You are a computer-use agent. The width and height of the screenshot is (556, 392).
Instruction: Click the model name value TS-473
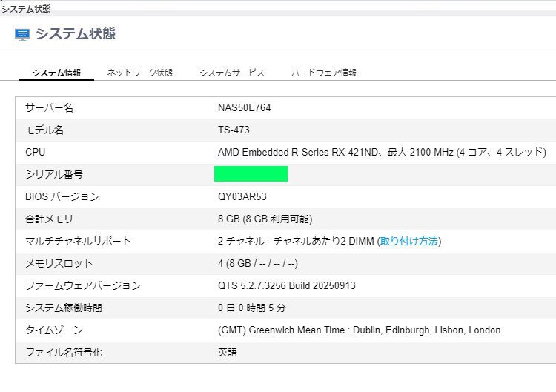234,130
